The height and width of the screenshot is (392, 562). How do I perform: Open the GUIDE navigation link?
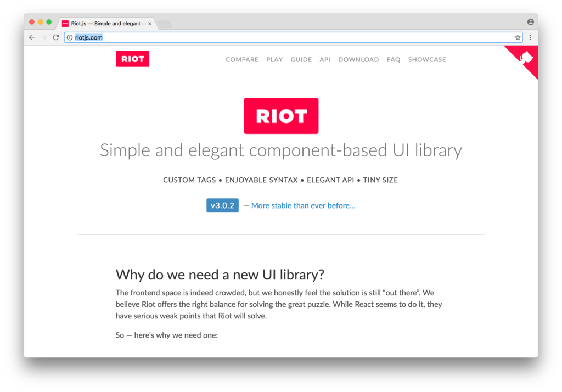301,59
